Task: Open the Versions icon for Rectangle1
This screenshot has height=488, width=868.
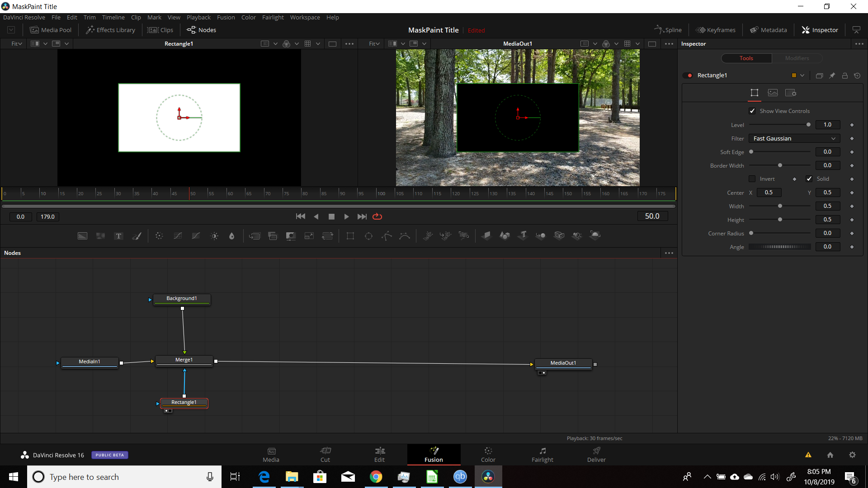Action: pos(819,75)
